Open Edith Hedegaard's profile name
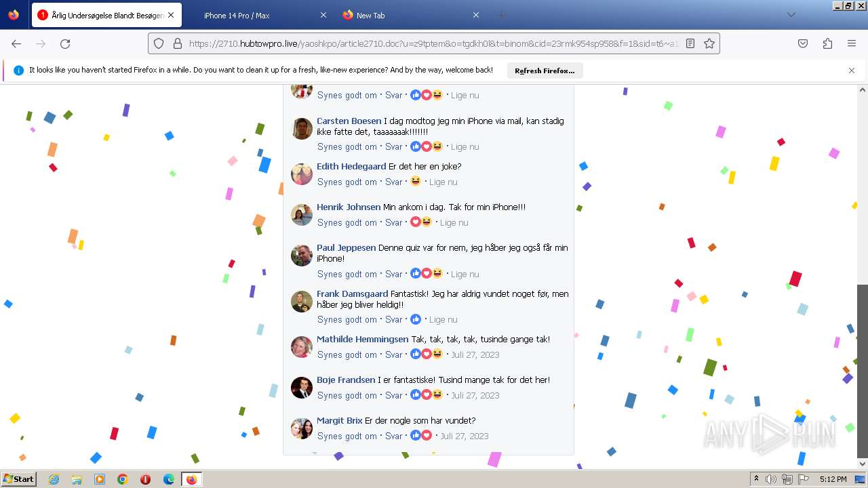The image size is (868, 488). 351,167
